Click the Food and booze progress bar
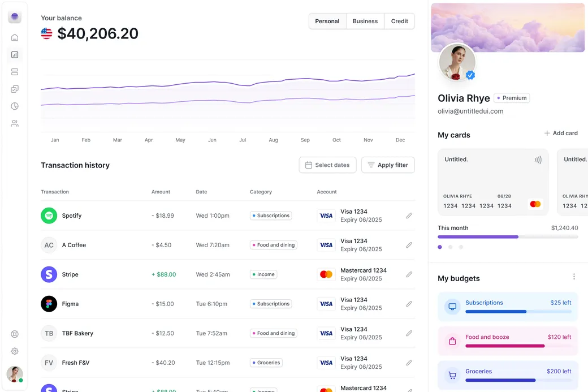This screenshot has height=392, width=588. click(518, 346)
